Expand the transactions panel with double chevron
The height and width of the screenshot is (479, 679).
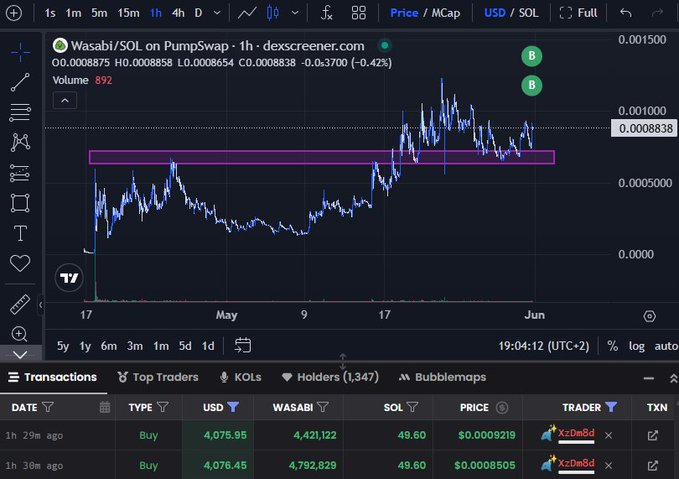pos(673,379)
